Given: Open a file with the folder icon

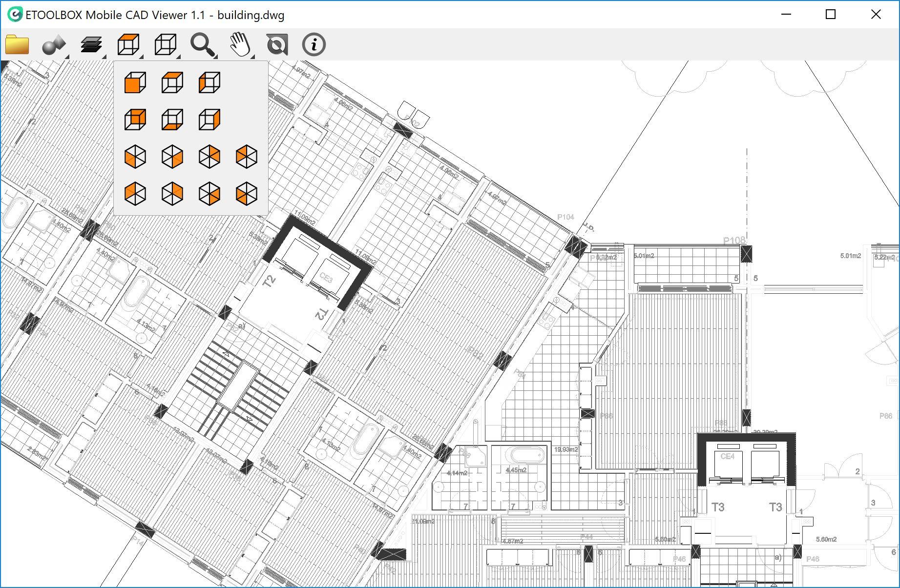Looking at the screenshot, I should [x=17, y=44].
